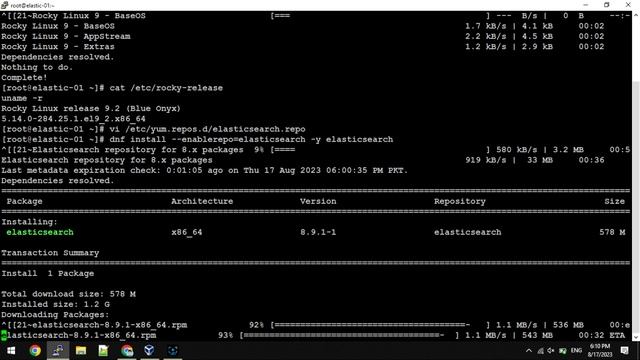640x360 pixels.
Task: Click the kernel version '5.14.0-284.25.1.el9_2.x86_64'
Action: (x=73, y=119)
